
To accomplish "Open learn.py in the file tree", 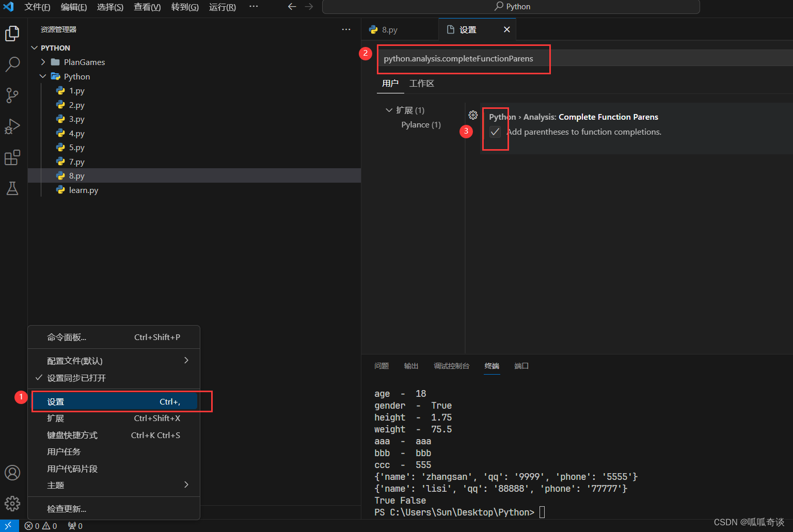I will pyautogui.click(x=83, y=190).
